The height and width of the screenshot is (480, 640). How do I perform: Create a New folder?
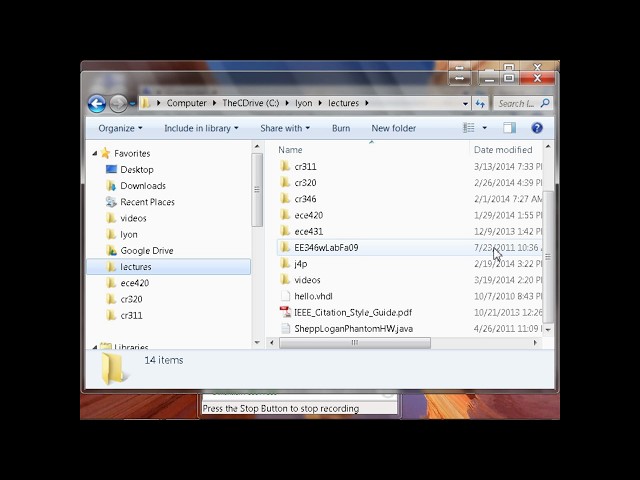tap(393, 128)
